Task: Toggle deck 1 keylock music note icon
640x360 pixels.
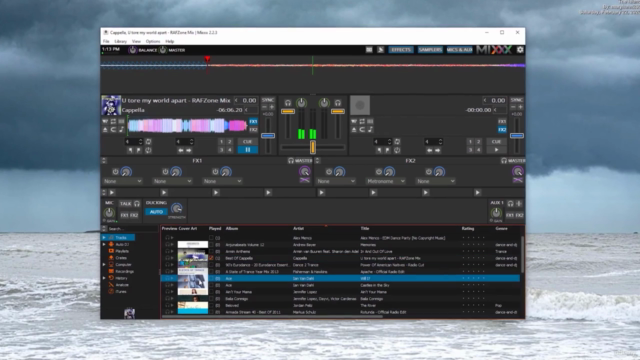Action: point(121,129)
